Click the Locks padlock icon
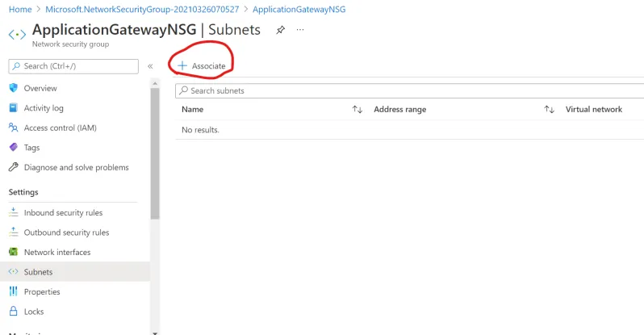Viewport: 644px width, 335px height. 14,311
